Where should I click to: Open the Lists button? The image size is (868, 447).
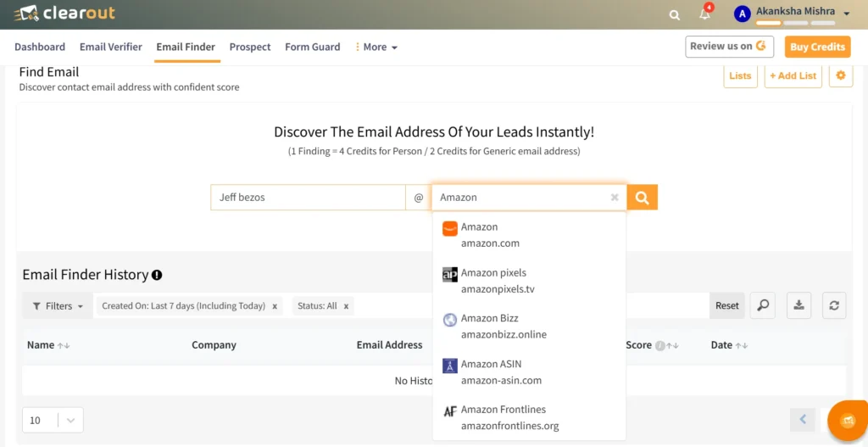pos(740,75)
